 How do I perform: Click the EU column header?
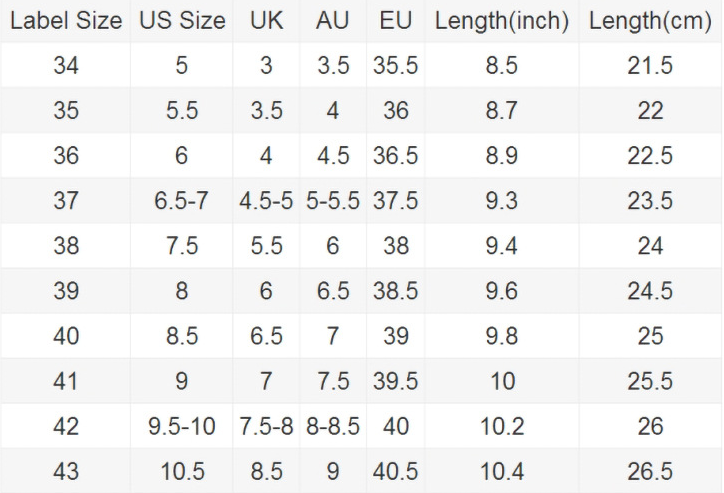pos(395,21)
